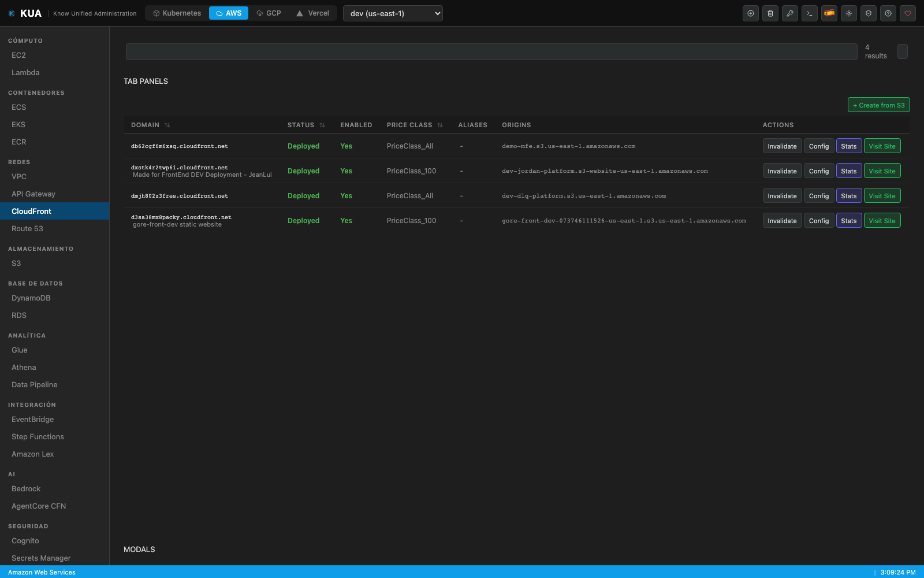This screenshot has width=924, height=578.
Task: Select CloudFront in the sidebar
Action: [55, 212]
